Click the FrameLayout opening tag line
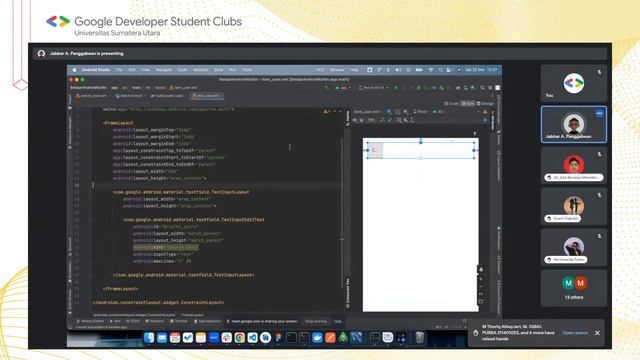 tap(118, 123)
